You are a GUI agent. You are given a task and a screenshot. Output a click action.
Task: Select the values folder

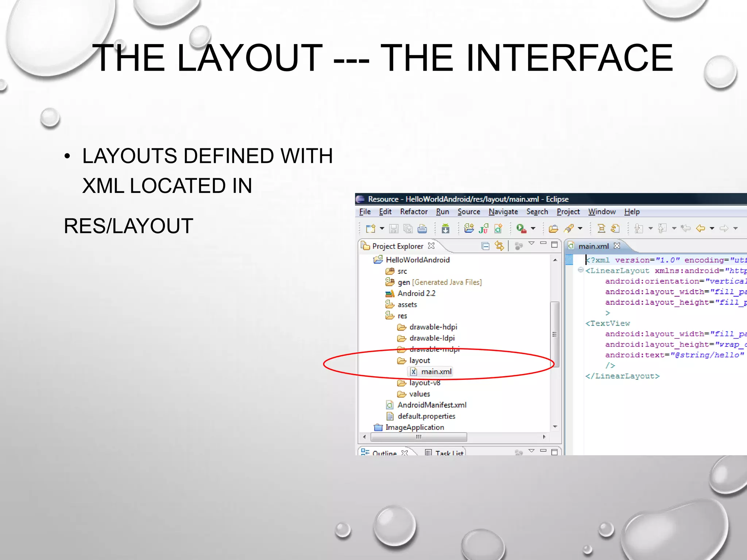(x=419, y=394)
